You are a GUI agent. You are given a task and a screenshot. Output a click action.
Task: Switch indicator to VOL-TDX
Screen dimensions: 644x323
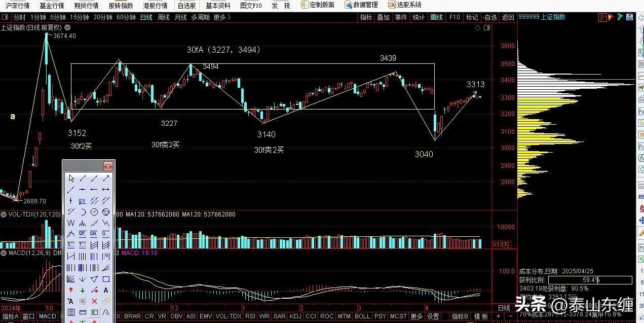point(228,316)
